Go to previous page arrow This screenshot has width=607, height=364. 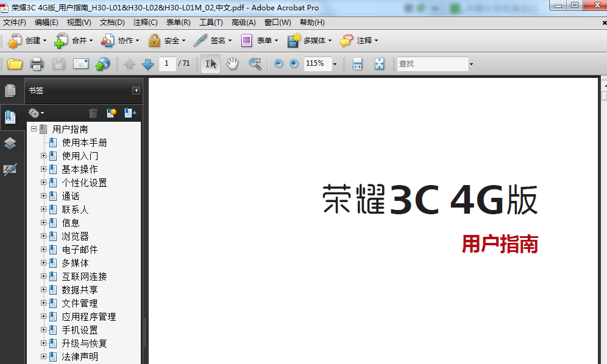point(129,64)
